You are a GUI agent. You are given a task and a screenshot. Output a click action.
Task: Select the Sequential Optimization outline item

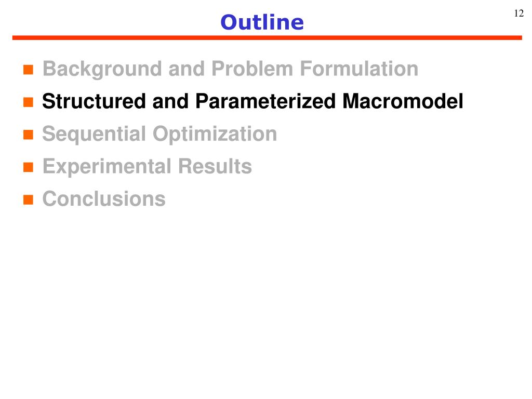(x=159, y=135)
